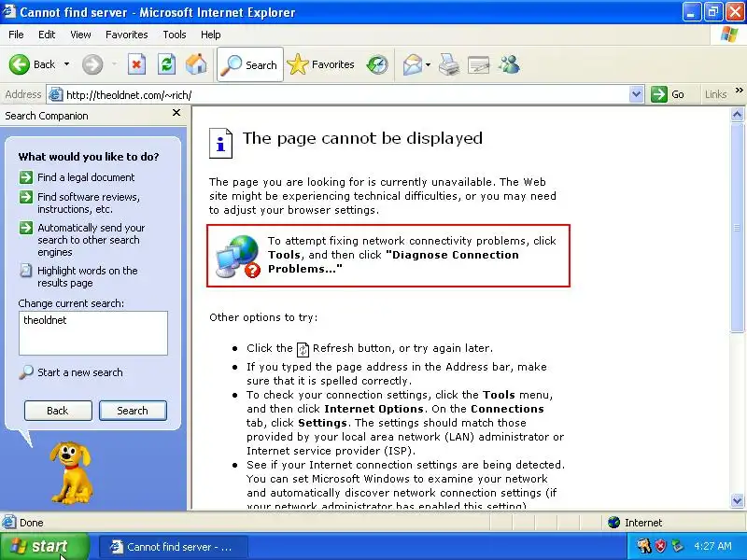
Task: Click the page scrollbar up arrow
Action: [737, 114]
